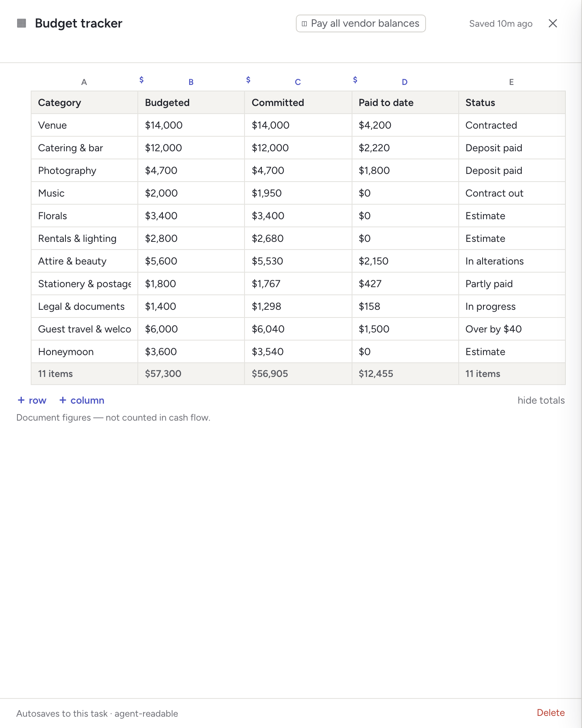Select the Guest travel & welcome cell

(x=84, y=329)
